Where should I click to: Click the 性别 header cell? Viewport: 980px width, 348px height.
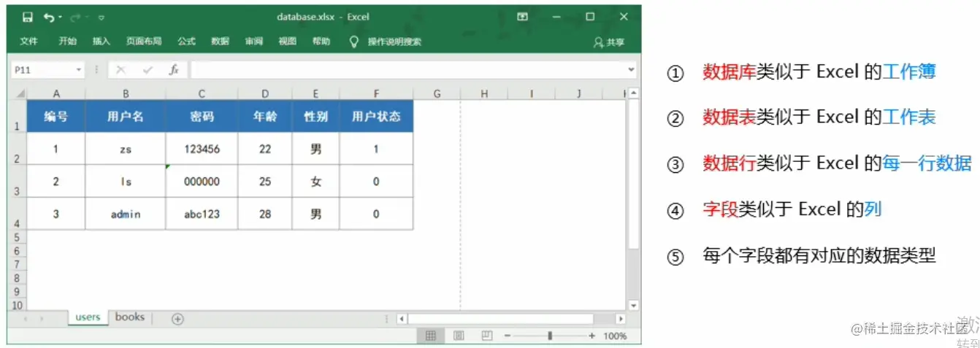(315, 116)
